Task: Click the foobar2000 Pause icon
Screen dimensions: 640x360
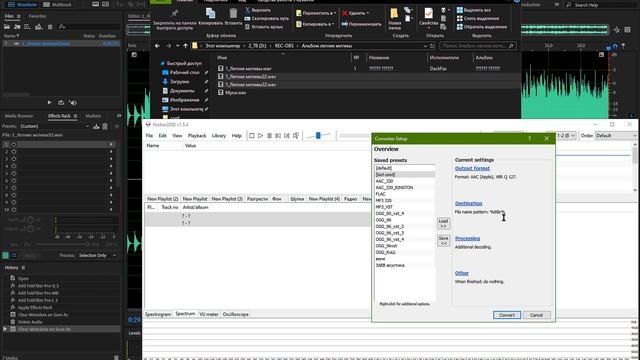Action: (269, 136)
